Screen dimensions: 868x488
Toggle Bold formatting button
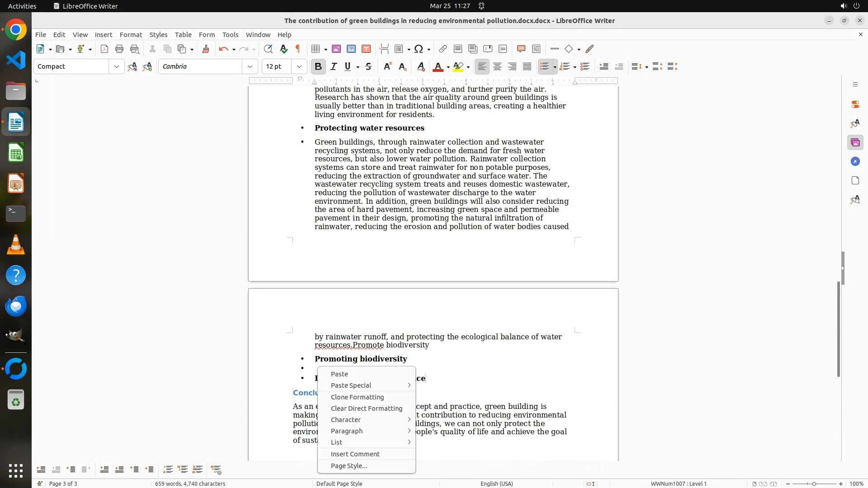(x=318, y=67)
